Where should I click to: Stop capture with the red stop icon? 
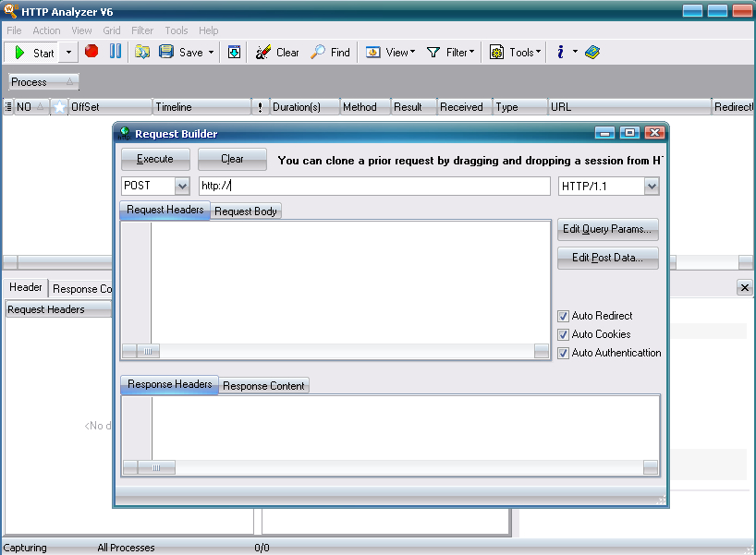click(x=91, y=51)
